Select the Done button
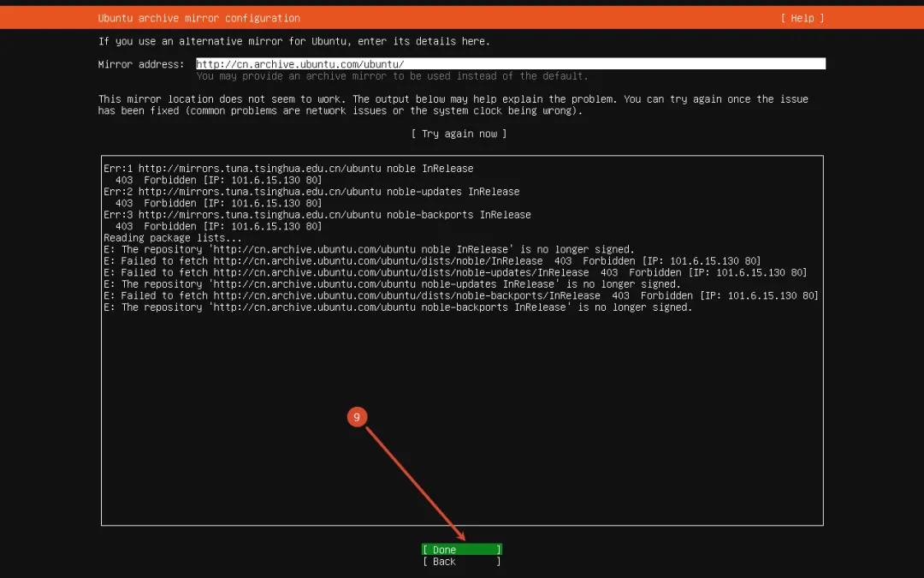924x578 pixels. (462, 550)
